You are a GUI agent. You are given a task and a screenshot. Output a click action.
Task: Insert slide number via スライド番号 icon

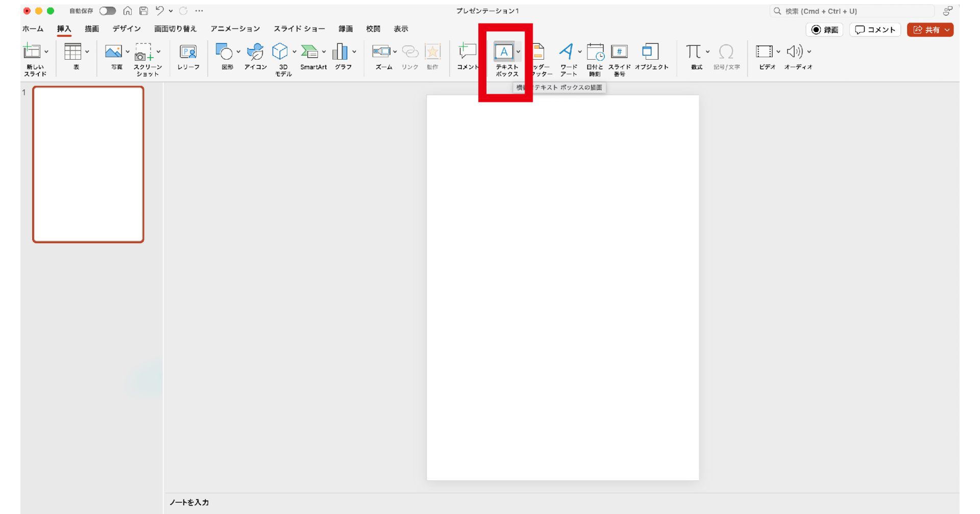619,52
